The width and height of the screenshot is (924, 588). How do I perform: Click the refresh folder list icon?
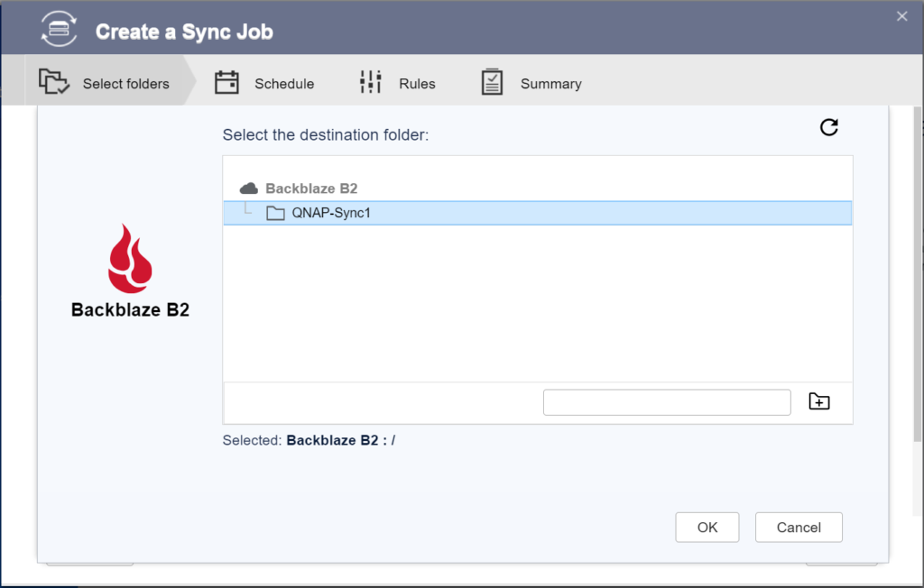829,126
